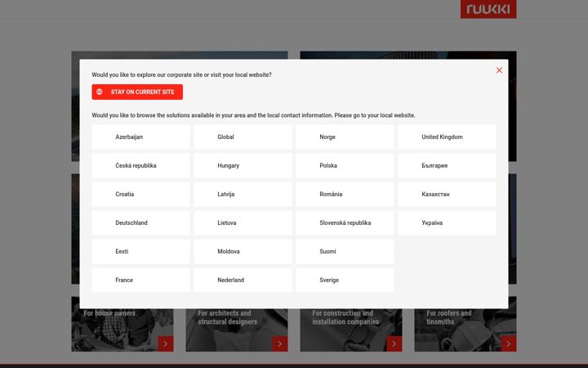Close the site selection dialog
The image size is (588, 368).
499,70
